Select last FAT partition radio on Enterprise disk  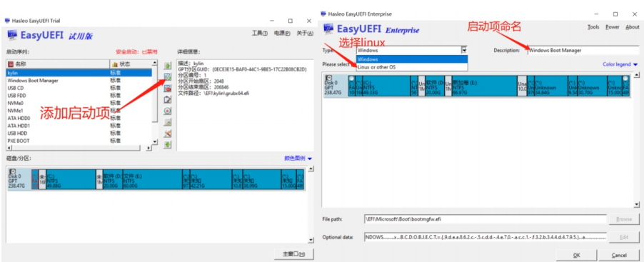click(x=625, y=79)
